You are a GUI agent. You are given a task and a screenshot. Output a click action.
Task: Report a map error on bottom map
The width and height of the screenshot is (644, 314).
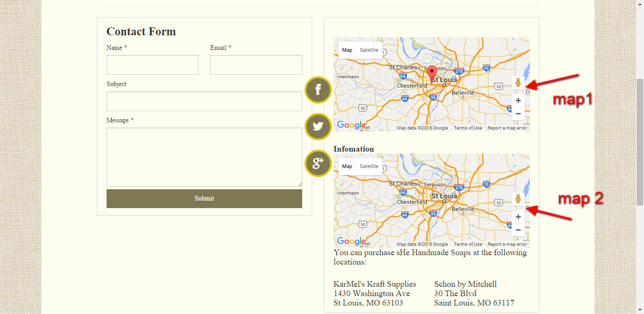(507, 244)
